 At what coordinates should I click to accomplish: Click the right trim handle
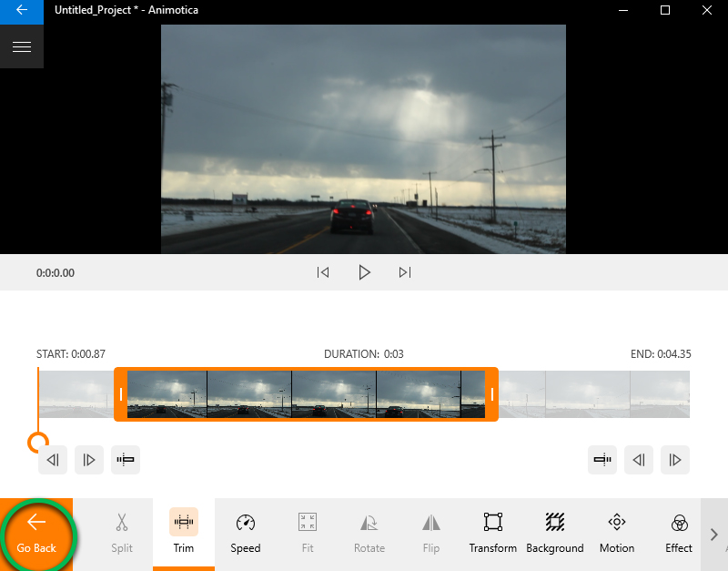click(492, 394)
